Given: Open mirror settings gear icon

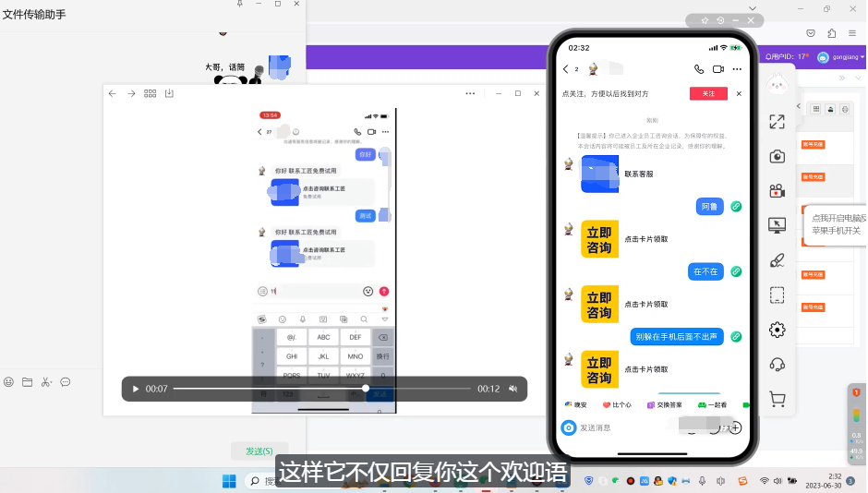Looking at the screenshot, I should coord(778,330).
